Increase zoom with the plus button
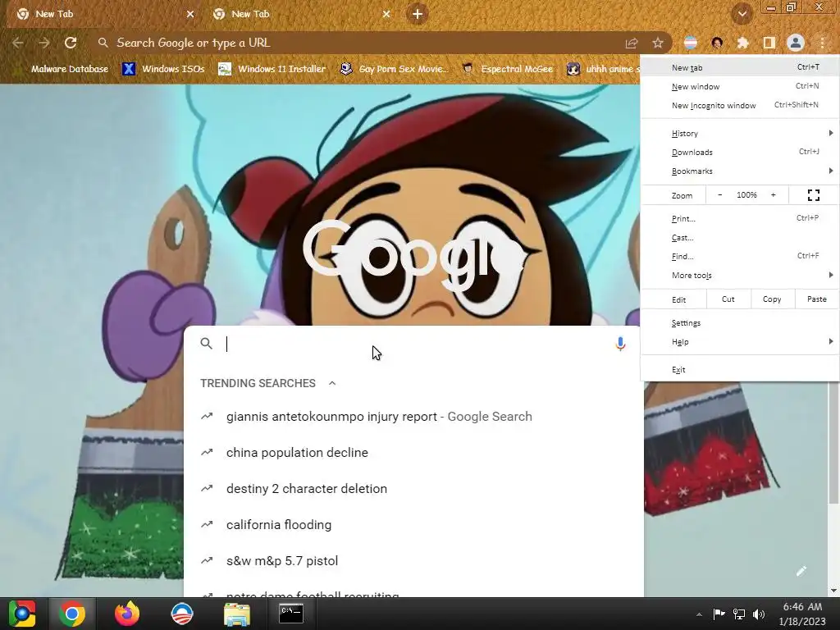The width and height of the screenshot is (840, 630). coord(773,195)
